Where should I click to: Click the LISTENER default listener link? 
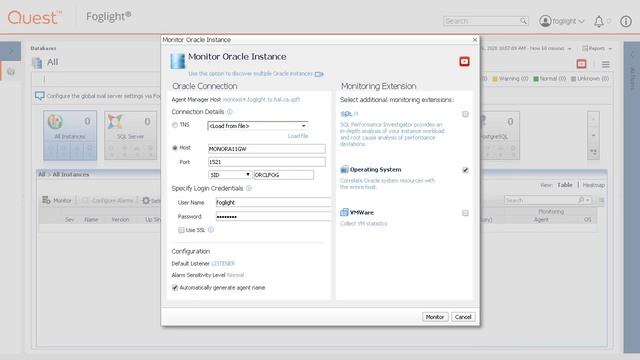pyautogui.click(x=223, y=264)
